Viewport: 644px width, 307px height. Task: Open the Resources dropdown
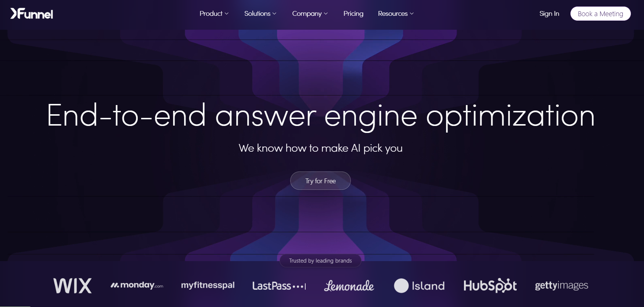pyautogui.click(x=396, y=14)
